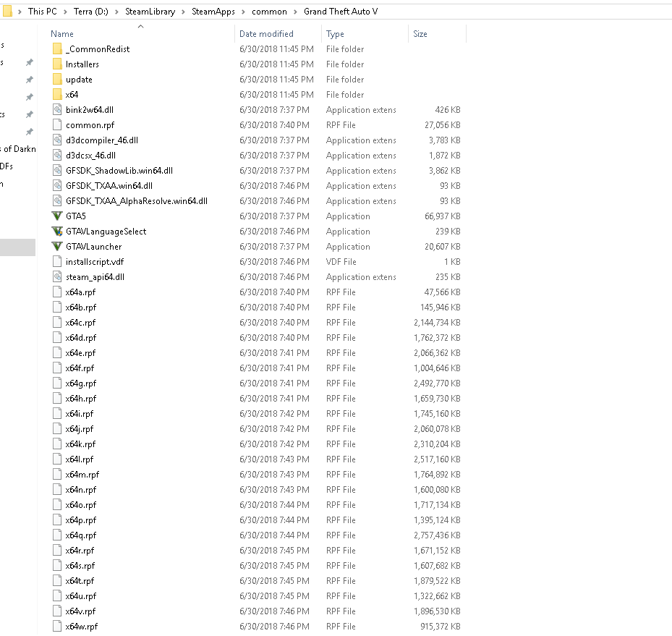Image resolution: width=672 pixels, height=636 pixels.
Task: Select the x64k.rpf file name
Action: [x=80, y=444]
